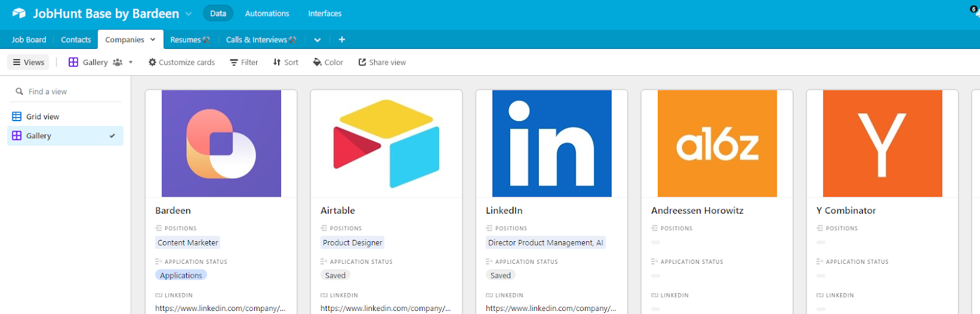Click the Y Combinator card title
Screen dimensions: 980x314
[x=846, y=211]
